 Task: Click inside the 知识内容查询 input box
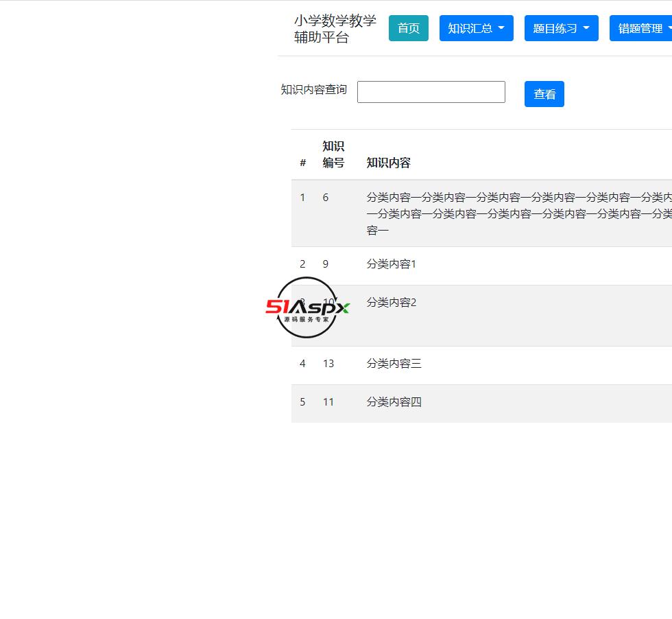[431, 91]
